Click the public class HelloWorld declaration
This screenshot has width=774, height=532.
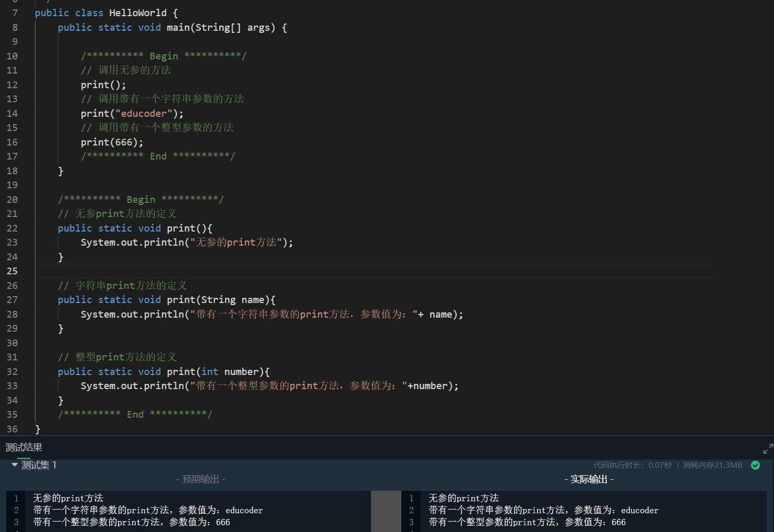(106, 13)
